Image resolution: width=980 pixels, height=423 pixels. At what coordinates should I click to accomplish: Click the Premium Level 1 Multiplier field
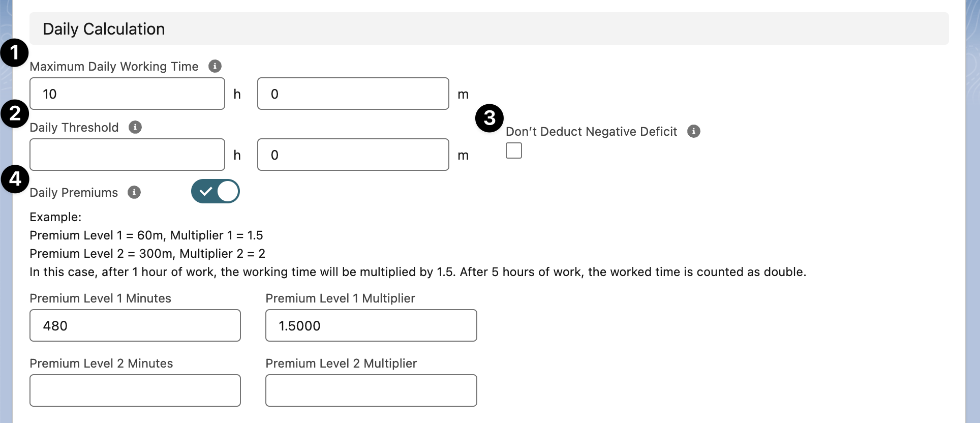tap(371, 325)
